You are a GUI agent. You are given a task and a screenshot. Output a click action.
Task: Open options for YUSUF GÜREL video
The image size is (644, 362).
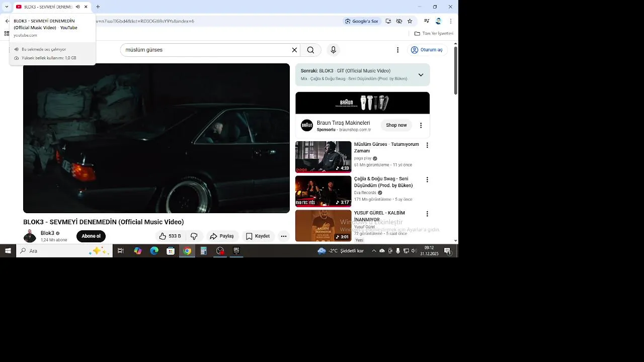pos(427,214)
